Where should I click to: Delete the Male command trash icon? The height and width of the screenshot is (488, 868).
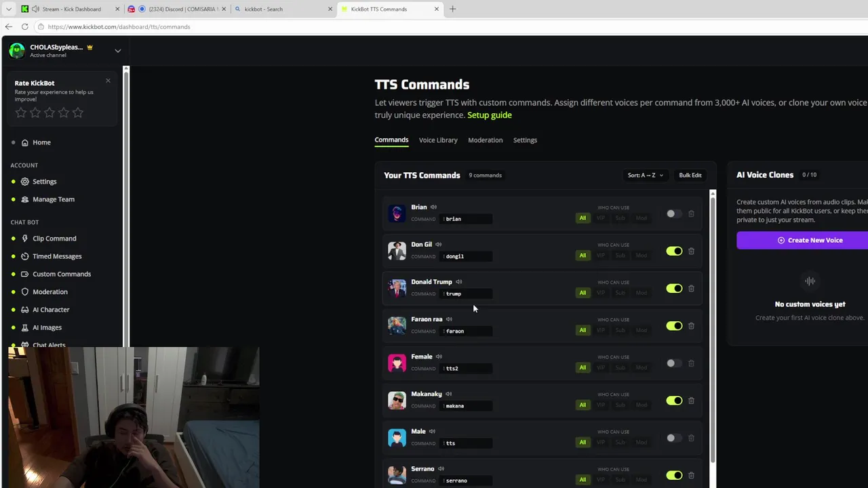click(x=691, y=437)
